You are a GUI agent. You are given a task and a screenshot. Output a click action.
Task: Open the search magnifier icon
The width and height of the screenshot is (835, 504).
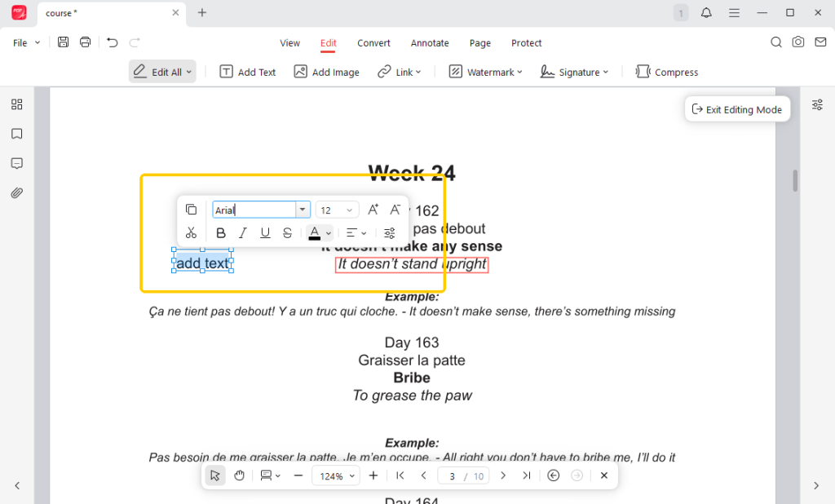click(x=776, y=42)
